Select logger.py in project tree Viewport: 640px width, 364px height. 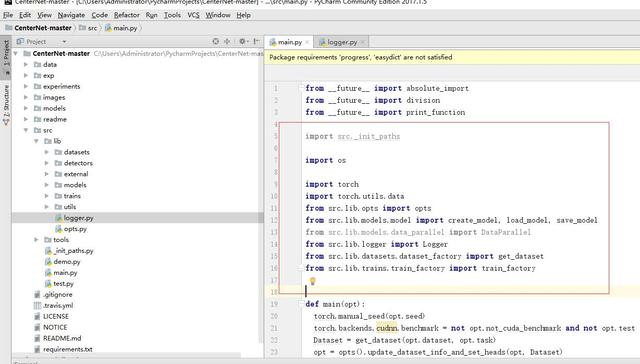tap(78, 218)
